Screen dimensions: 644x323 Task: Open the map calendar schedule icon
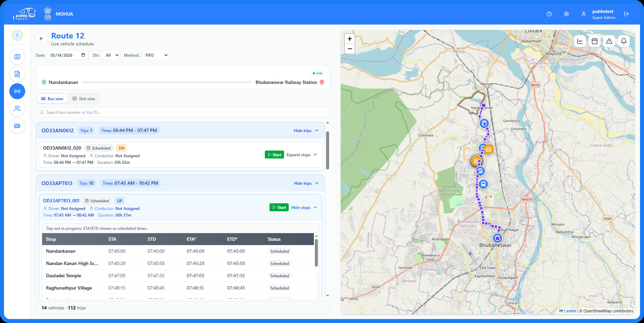point(595,41)
